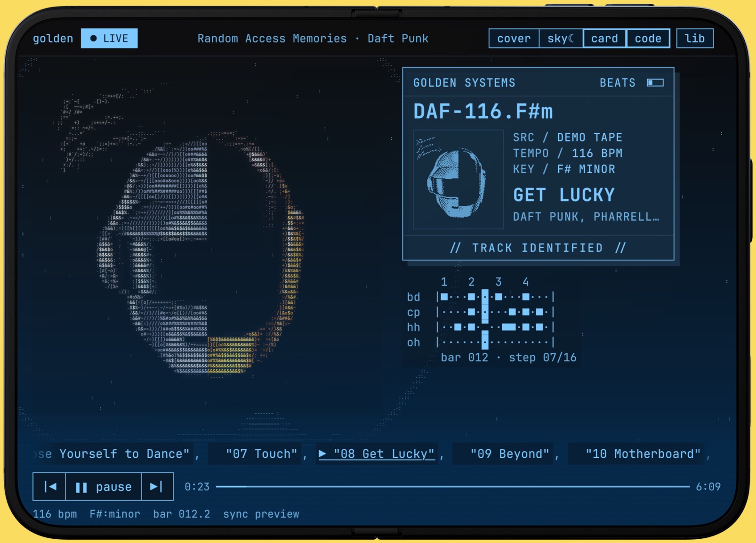Click the cp drum row label
Viewport: 756px width, 543px height.
coord(413,312)
